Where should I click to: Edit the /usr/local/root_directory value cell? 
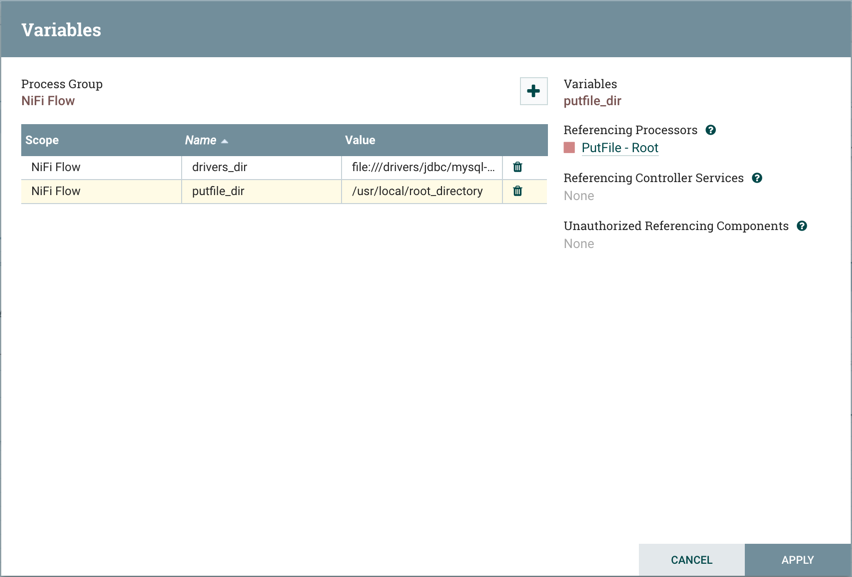coord(418,191)
